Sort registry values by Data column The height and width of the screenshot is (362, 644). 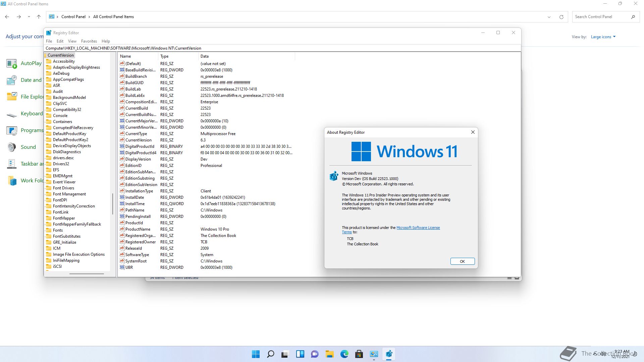click(247, 56)
